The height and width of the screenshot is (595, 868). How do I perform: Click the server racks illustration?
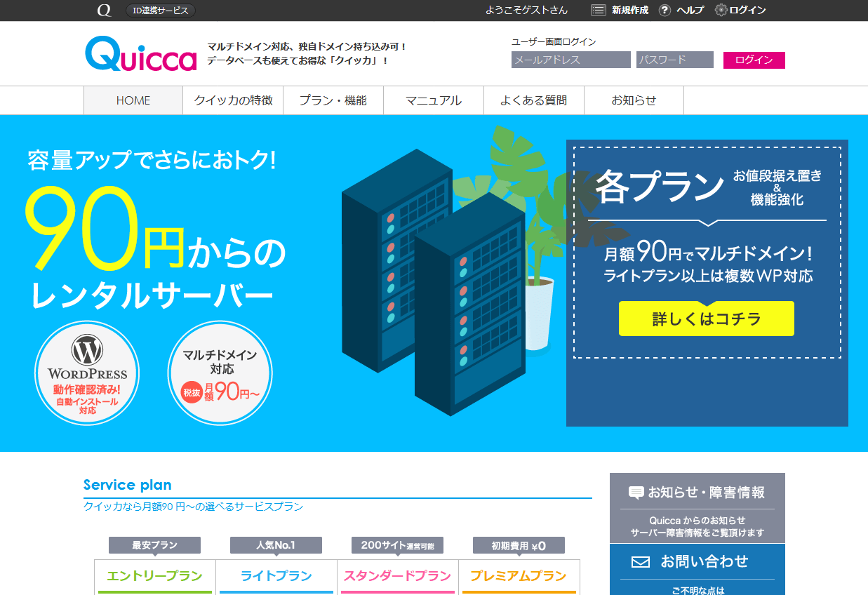[x=433, y=282]
